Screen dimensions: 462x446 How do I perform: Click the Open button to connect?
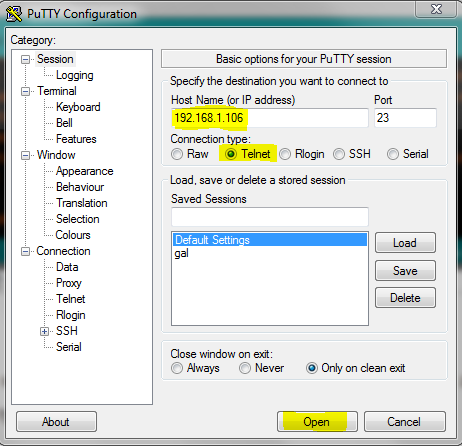[317, 422]
